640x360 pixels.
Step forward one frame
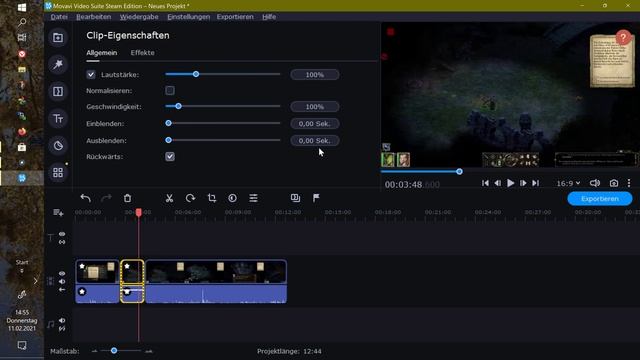(523, 183)
